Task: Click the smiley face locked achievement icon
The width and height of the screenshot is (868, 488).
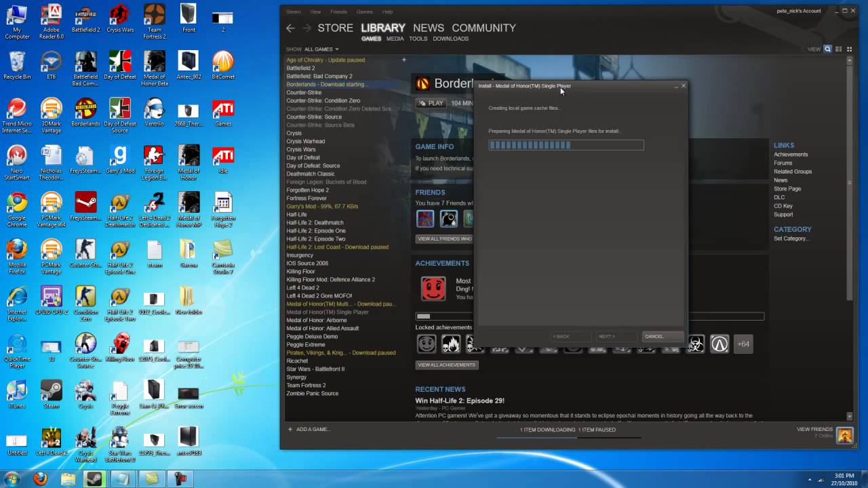Action: (427, 344)
